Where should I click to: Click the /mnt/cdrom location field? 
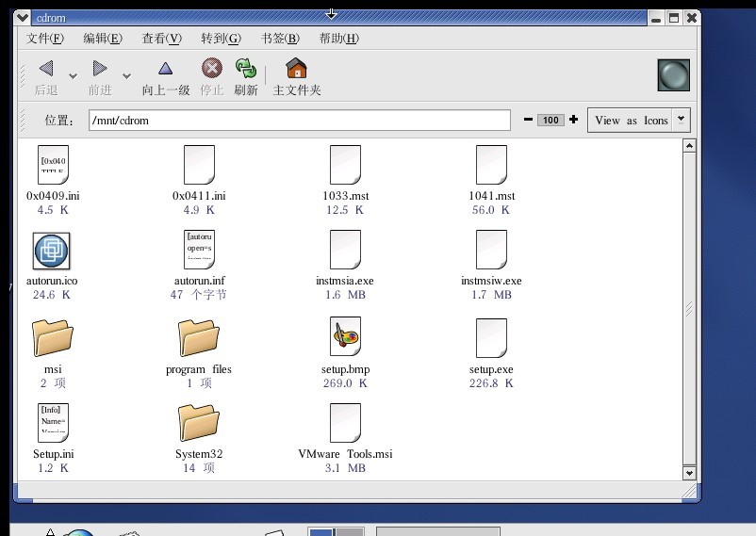click(298, 121)
